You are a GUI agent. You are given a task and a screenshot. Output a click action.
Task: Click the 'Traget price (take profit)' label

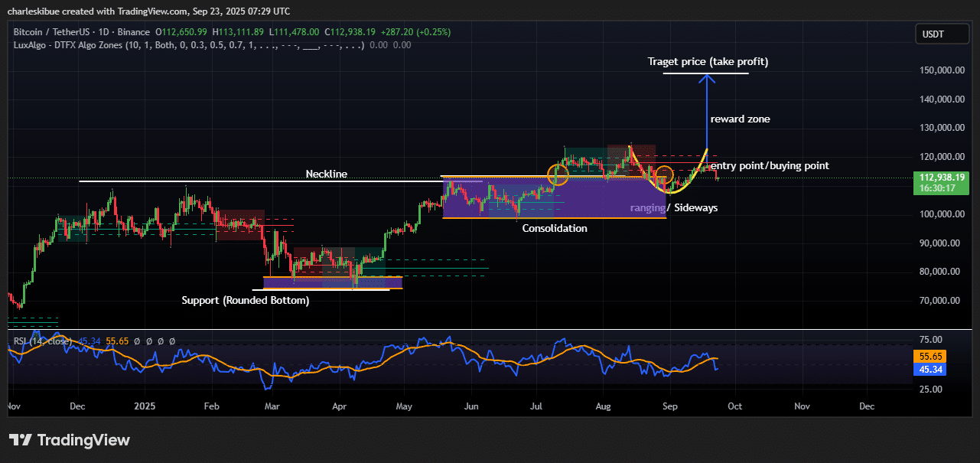click(x=708, y=61)
